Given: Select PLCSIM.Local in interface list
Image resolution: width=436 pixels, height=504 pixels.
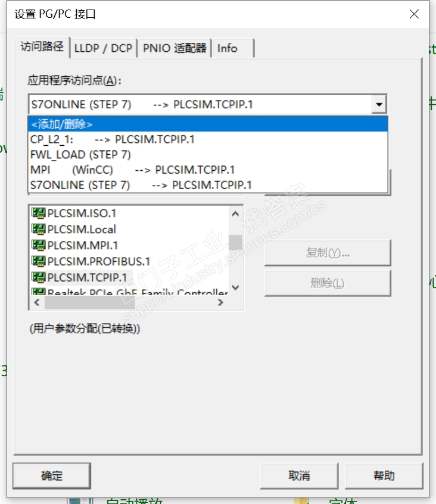Looking at the screenshot, I should (x=82, y=229).
